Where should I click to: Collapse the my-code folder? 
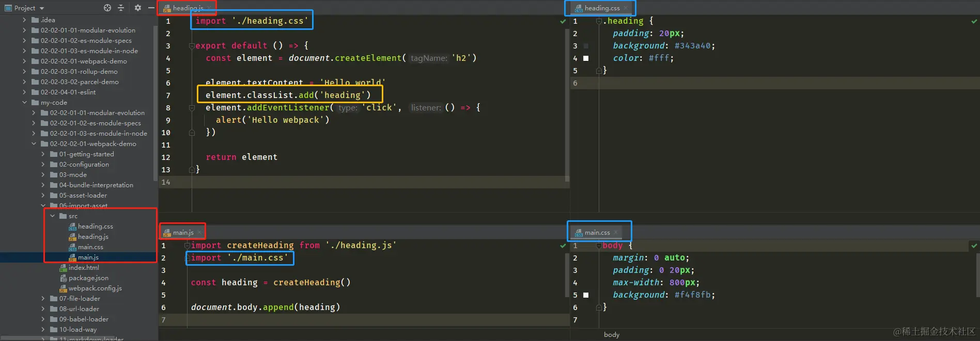24,103
